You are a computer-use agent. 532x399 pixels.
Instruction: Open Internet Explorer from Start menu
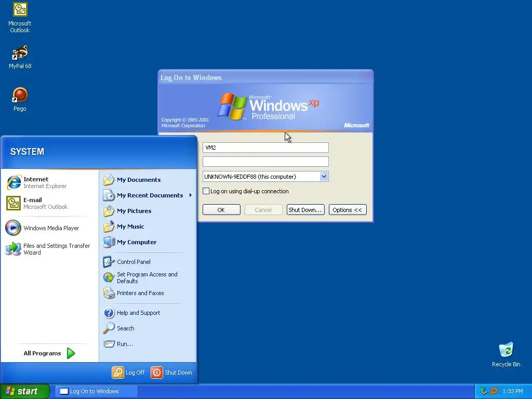51,182
